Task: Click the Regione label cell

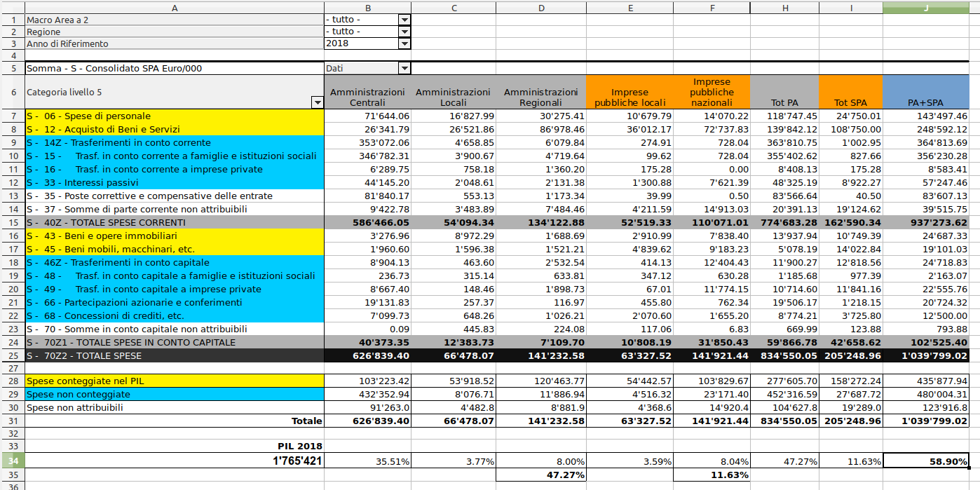Action: click(x=175, y=32)
